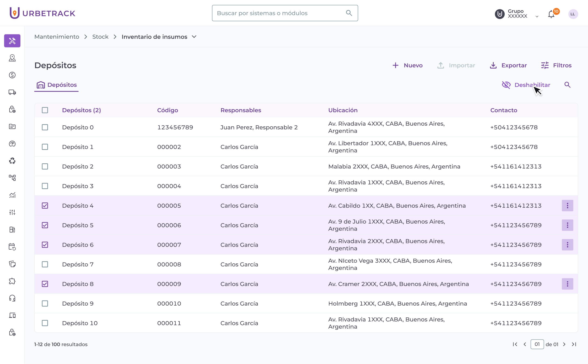Select the Depósitos tab
The height and width of the screenshot is (364, 588).
click(x=57, y=85)
